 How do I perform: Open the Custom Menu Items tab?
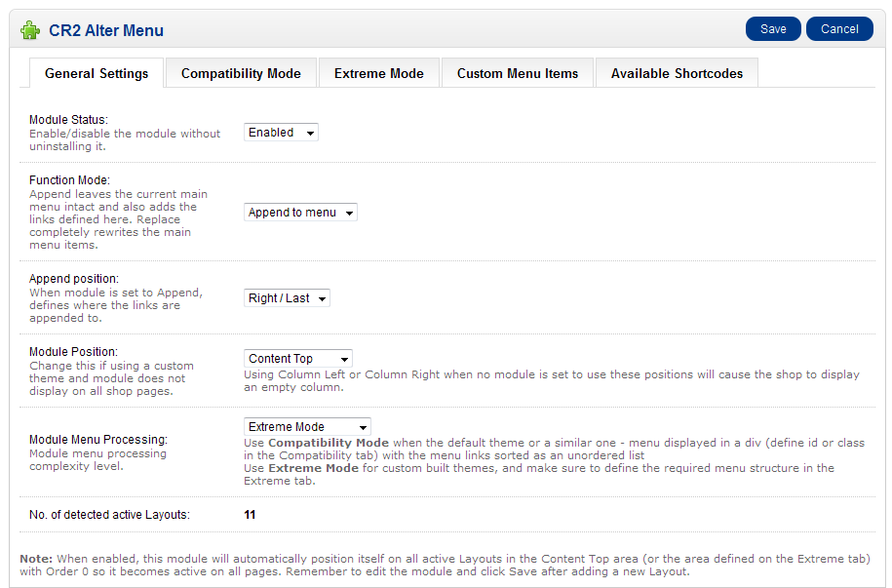518,73
